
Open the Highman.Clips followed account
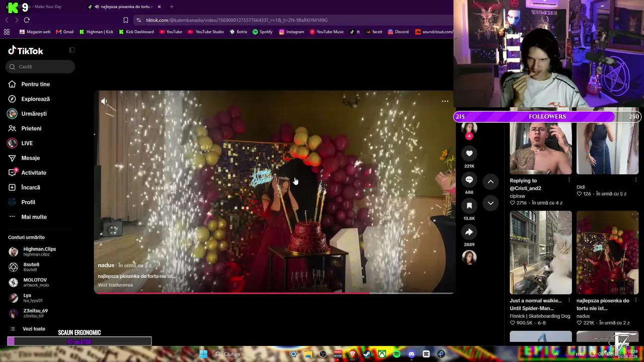[32, 251]
